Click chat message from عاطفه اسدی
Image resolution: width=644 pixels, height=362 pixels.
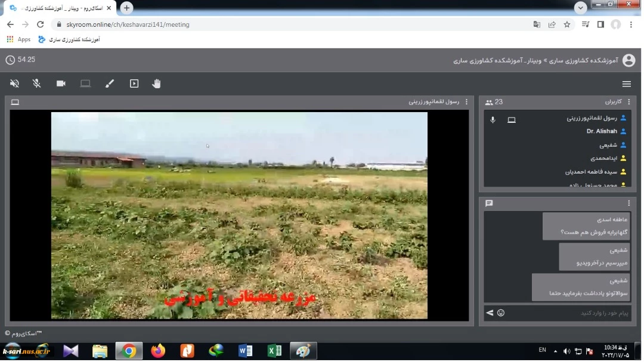point(586,226)
